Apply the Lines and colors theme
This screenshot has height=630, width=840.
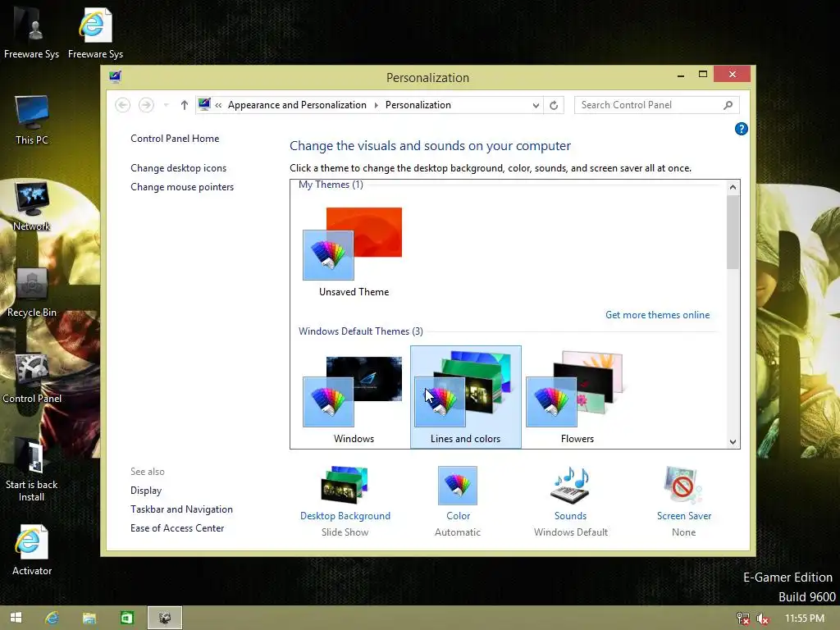pyautogui.click(x=466, y=398)
